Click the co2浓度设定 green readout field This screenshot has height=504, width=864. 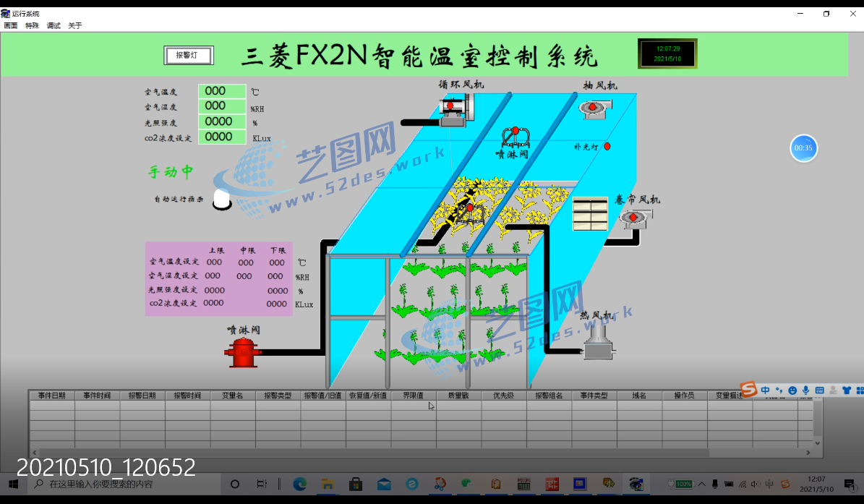(x=222, y=137)
